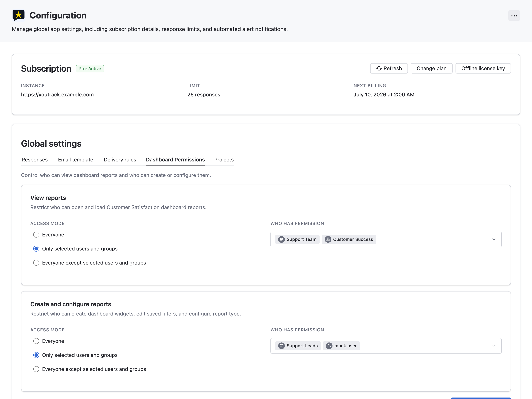
Task: Select Only selected users for Create and configure reports
Action: point(36,355)
